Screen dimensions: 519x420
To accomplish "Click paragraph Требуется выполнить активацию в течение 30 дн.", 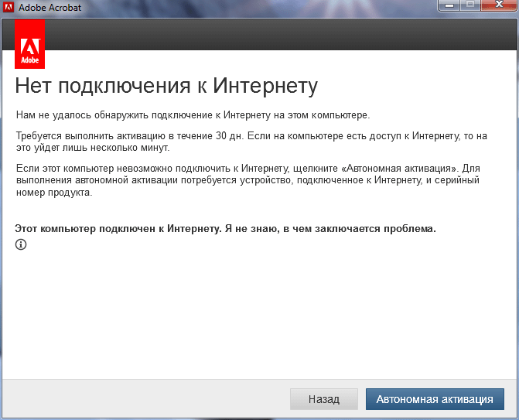I will [x=251, y=142].
